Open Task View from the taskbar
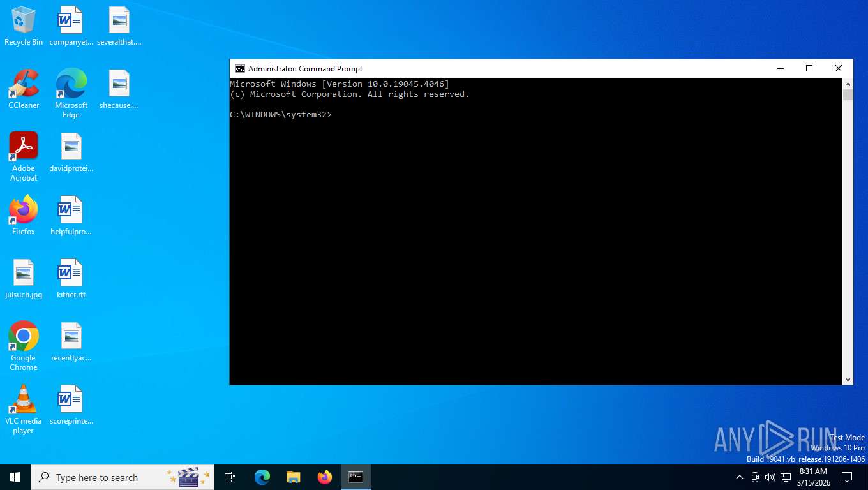Image resolution: width=868 pixels, height=490 pixels. click(x=230, y=477)
